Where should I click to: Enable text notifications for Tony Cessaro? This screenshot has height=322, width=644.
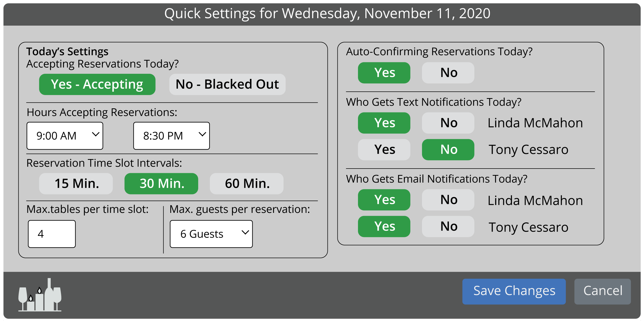[x=384, y=150]
